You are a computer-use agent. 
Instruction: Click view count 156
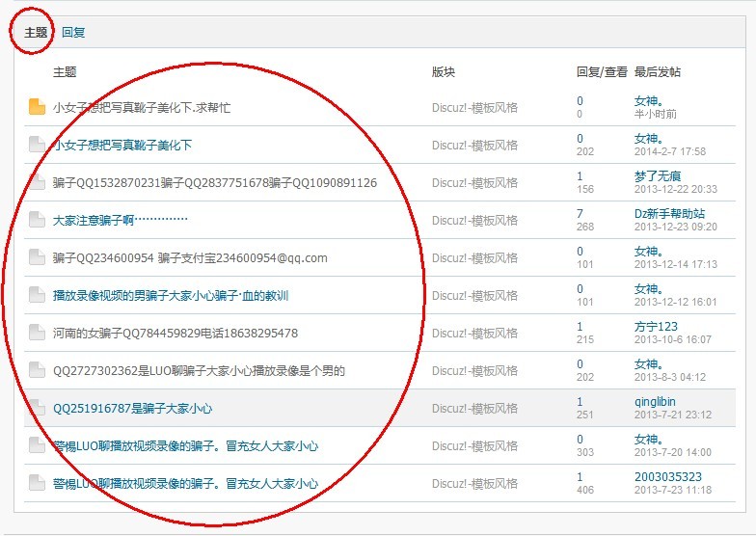click(x=585, y=189)
